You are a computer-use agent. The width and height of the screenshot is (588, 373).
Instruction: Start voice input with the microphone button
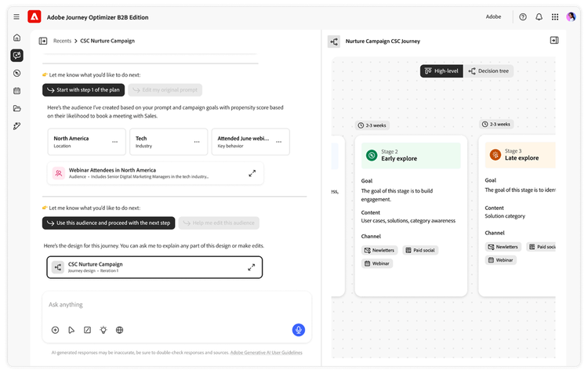click(299, 330)
